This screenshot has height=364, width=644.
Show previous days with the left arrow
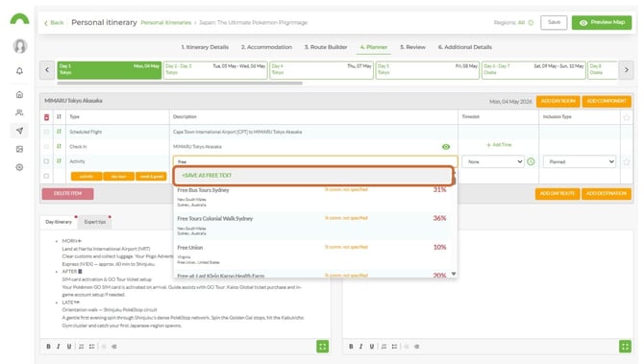[x=47, y=70]
